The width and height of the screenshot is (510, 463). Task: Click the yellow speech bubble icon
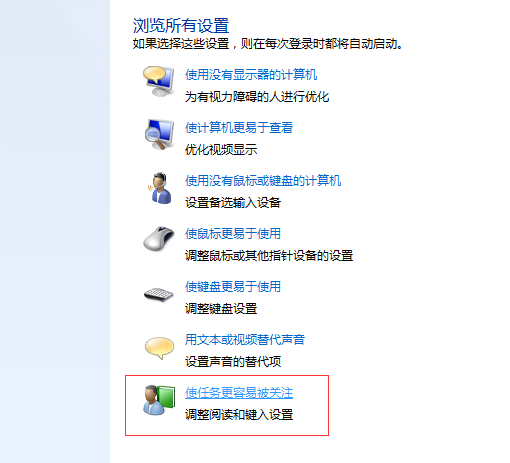click(x=159, y=348)
